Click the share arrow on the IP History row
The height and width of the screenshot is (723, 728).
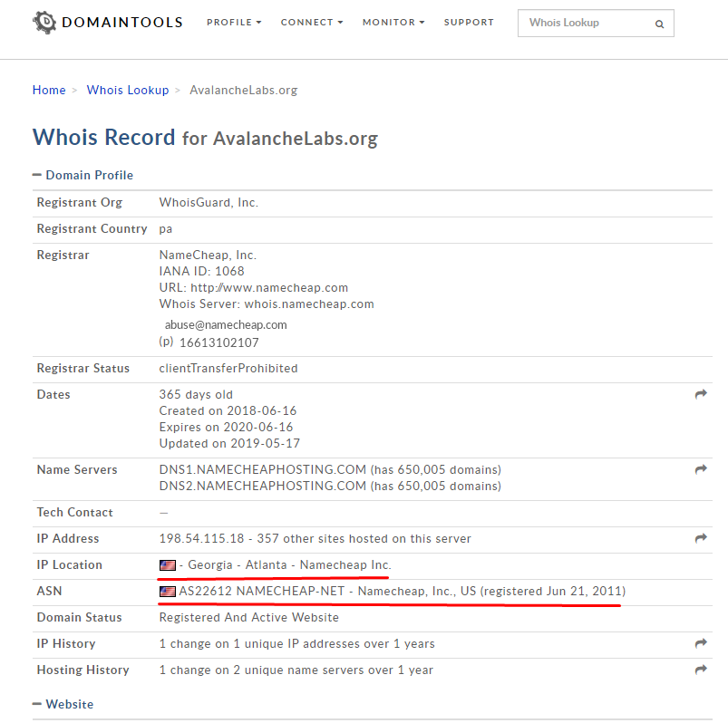[x=699, y=643]
